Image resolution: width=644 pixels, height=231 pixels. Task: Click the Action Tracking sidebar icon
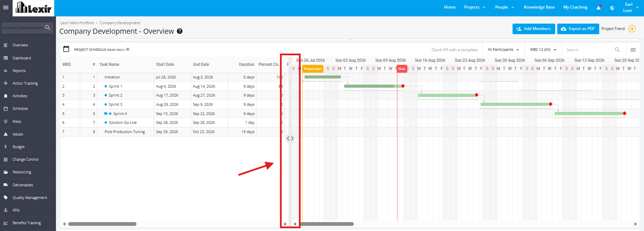[6, 83]
